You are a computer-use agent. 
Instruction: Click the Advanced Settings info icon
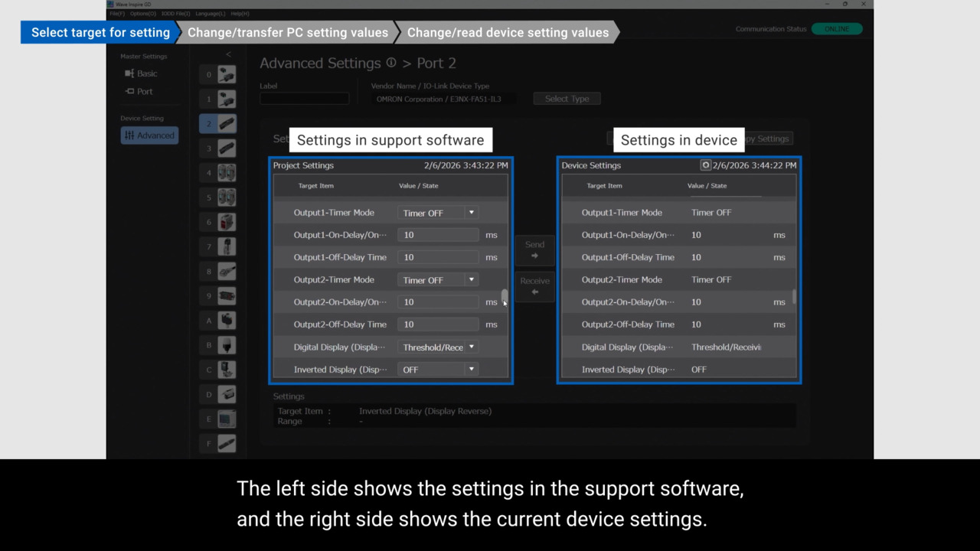[x=391, y=63]
